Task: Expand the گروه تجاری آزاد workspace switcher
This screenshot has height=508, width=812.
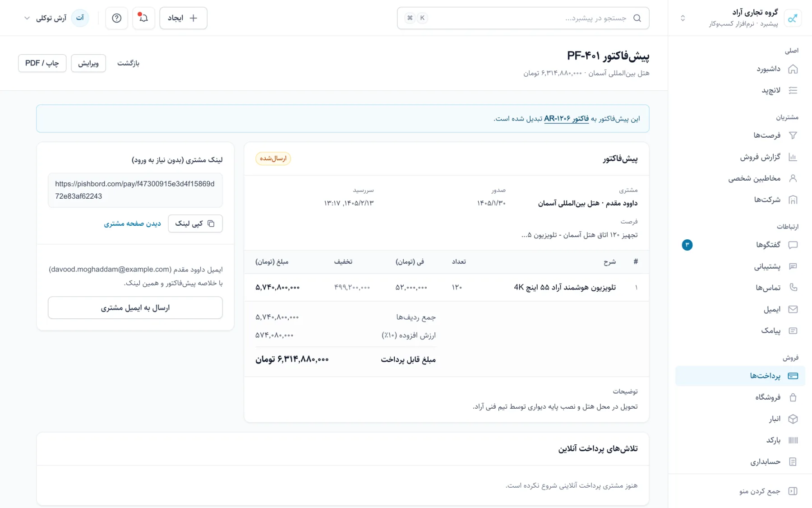Action: point(683,18)
